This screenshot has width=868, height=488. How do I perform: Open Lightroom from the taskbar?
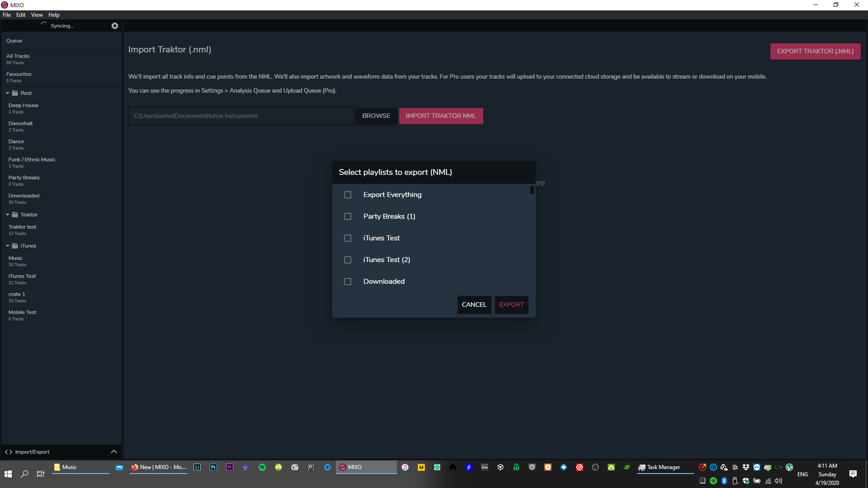197,467
